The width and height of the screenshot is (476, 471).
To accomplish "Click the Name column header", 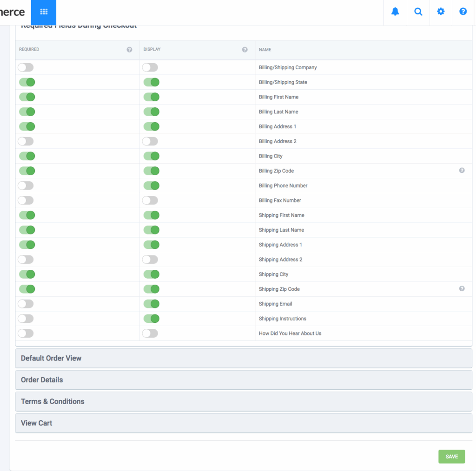I will coord(265,50).
